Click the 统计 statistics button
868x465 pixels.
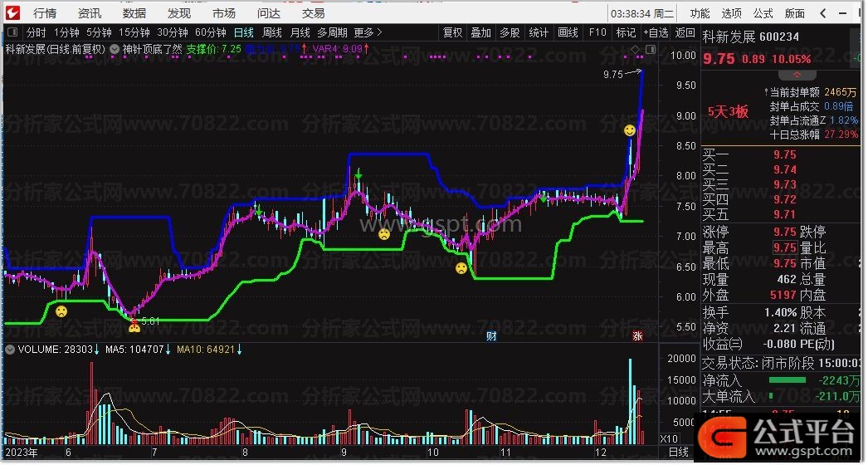[539, 32]
